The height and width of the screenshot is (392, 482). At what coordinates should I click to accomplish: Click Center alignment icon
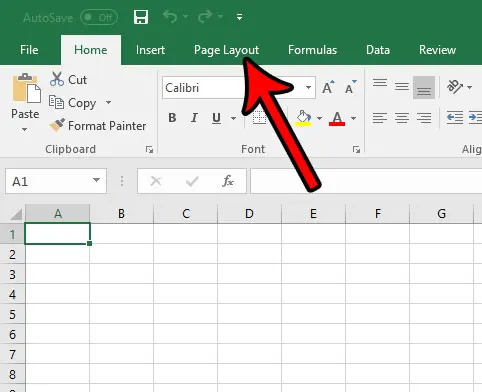pyautogui.click(x=402, y=118)
